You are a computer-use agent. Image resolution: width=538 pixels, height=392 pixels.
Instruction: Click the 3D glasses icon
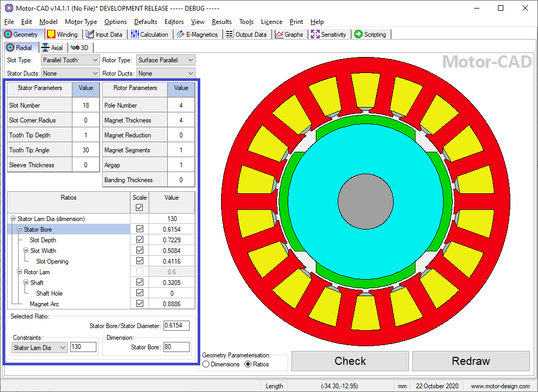(x=75, y=48)
